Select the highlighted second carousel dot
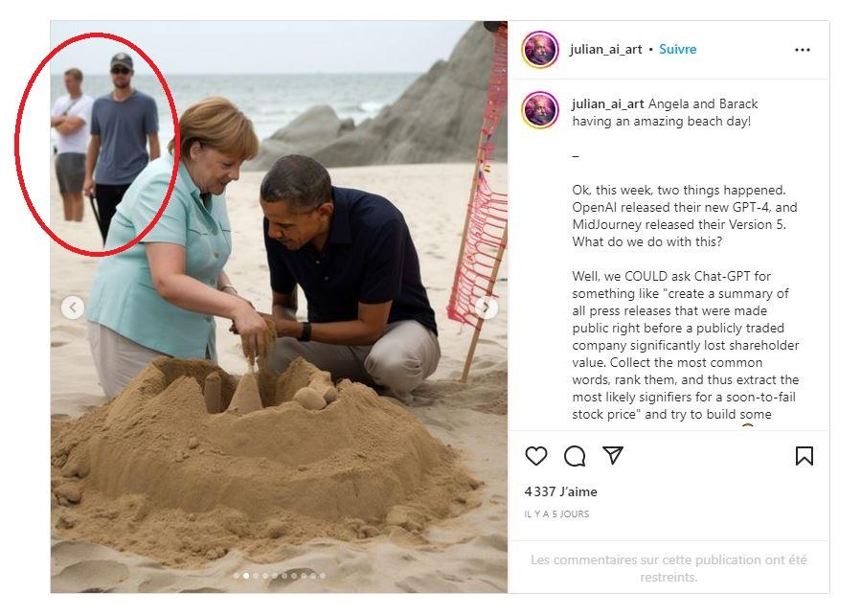 point(245,576)
